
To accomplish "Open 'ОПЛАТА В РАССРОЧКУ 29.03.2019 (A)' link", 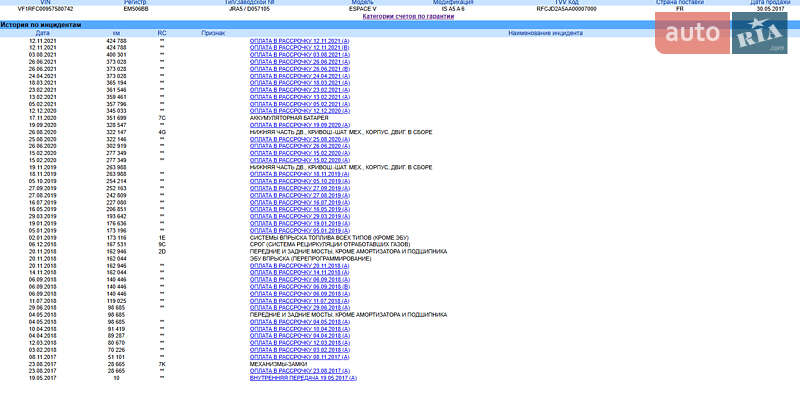I will pyautogui.click(x=299, y=215).
